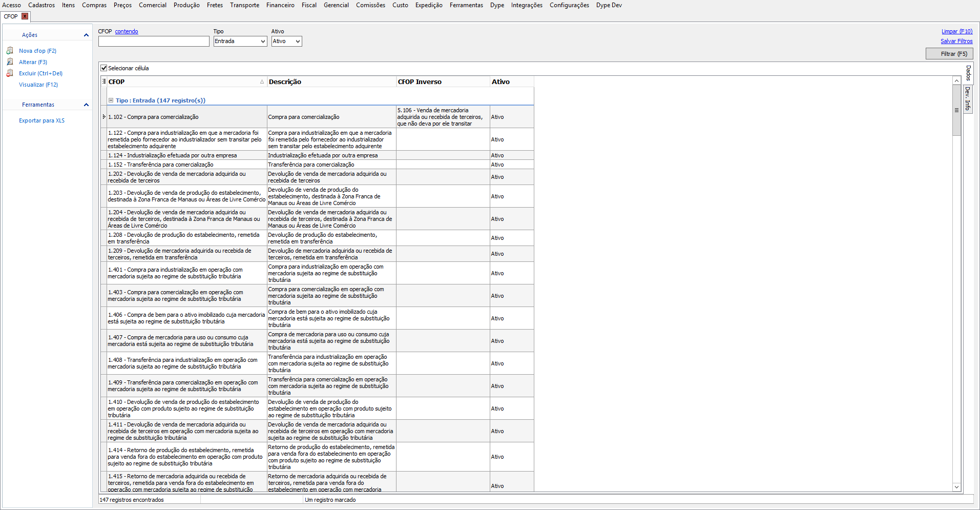This screenshot has height=510, width=980.
Task: Select the row 1.124 - Industrialização efetuada por outra empresa
Action: click(318, 155)
